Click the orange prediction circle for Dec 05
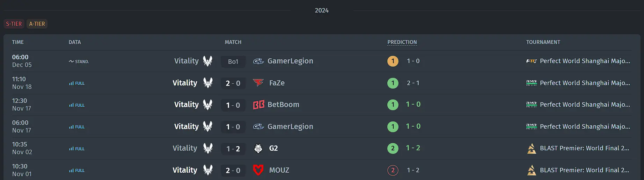644x180 pixels. coord(393,61)
